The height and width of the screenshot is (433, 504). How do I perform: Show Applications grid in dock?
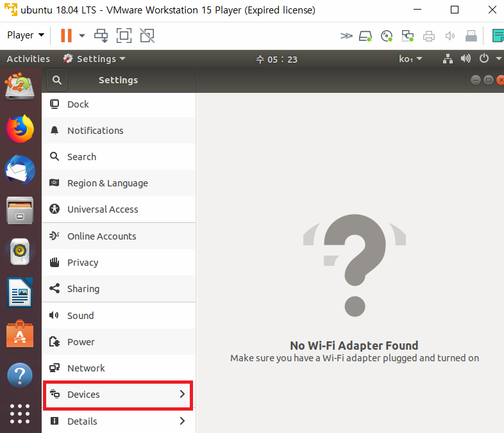click(x=20, y=414)
